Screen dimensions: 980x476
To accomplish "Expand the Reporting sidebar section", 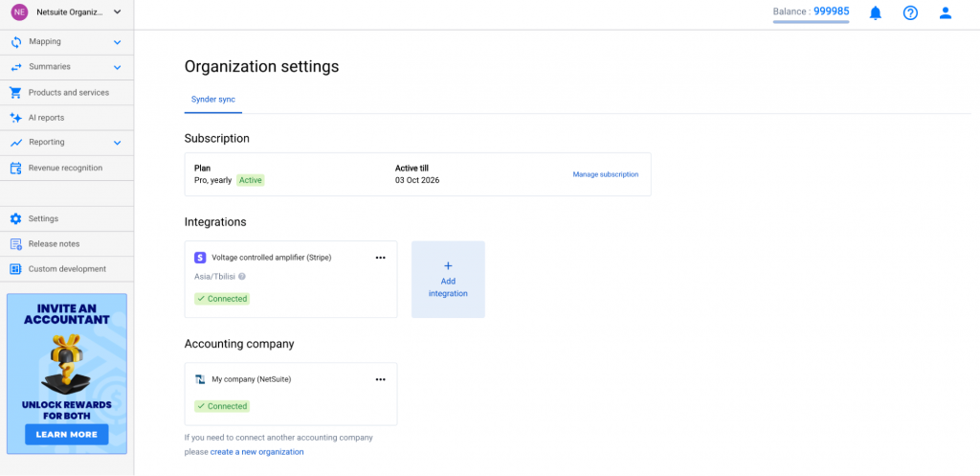I will (117, 143).
